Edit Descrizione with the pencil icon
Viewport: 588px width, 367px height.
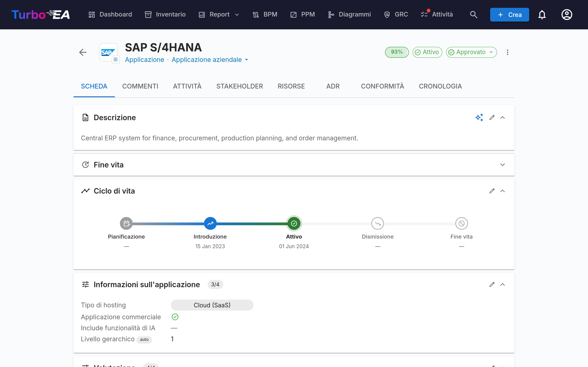tap(492, 117)
